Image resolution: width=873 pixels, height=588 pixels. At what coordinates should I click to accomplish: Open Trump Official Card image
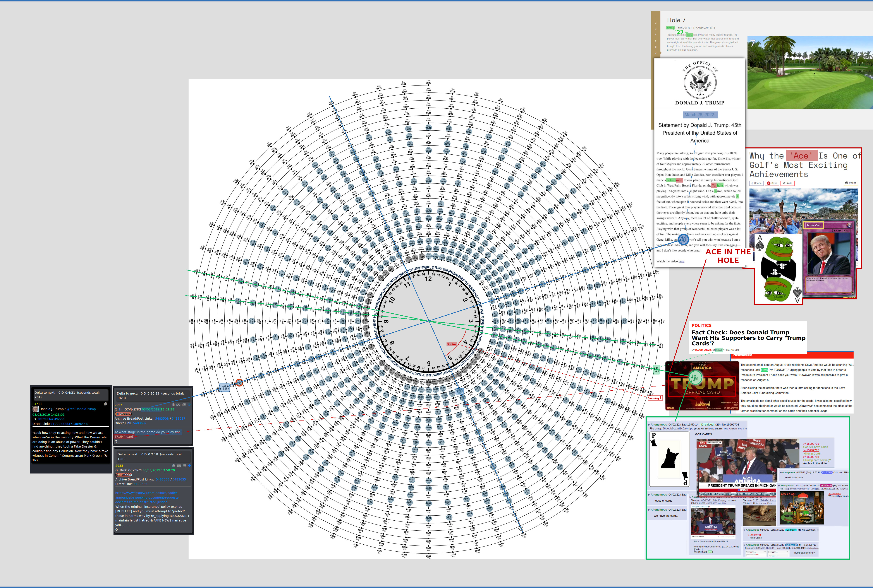point(702,386)
